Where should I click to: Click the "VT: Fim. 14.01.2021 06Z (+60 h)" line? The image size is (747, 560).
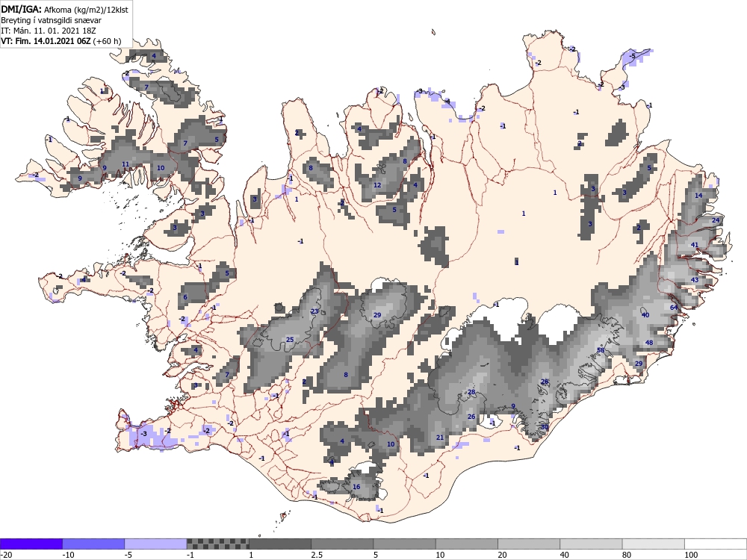pyautogui.click(x=61, y=41)
